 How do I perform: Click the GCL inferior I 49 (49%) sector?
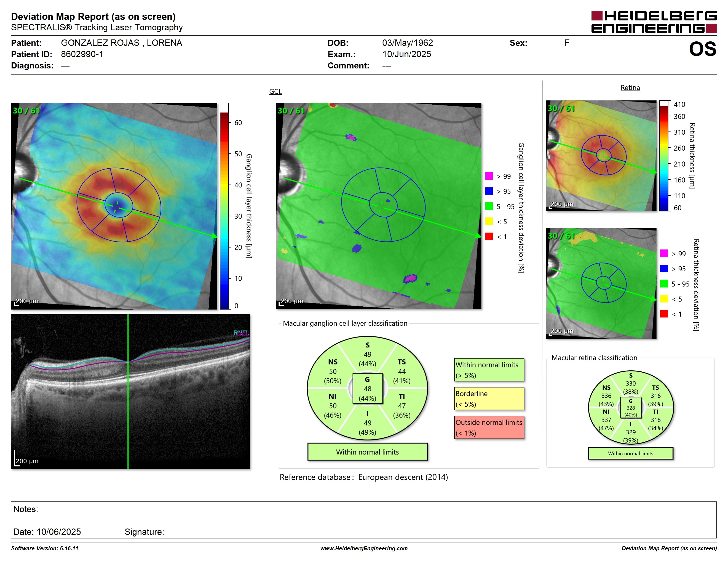(x=367, y=423)
